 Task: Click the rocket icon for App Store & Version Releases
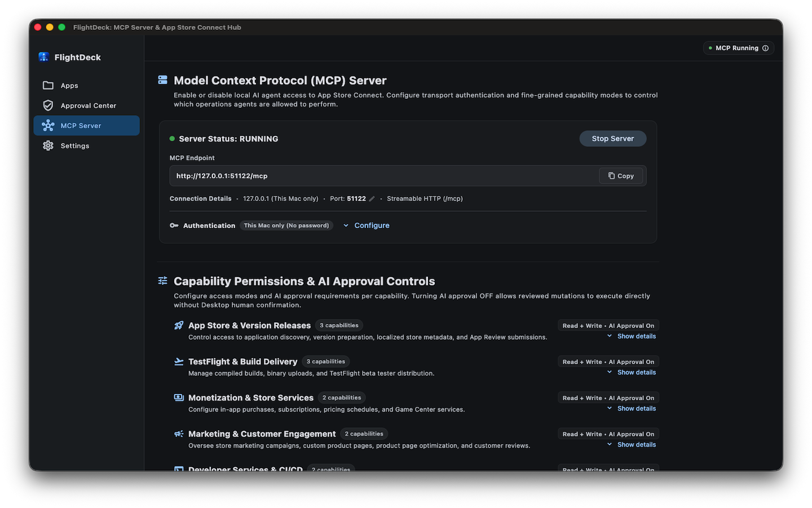tap(179, 325)
